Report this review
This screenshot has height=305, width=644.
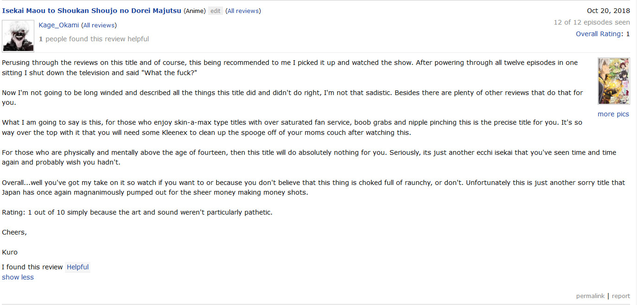click(621, 296)
